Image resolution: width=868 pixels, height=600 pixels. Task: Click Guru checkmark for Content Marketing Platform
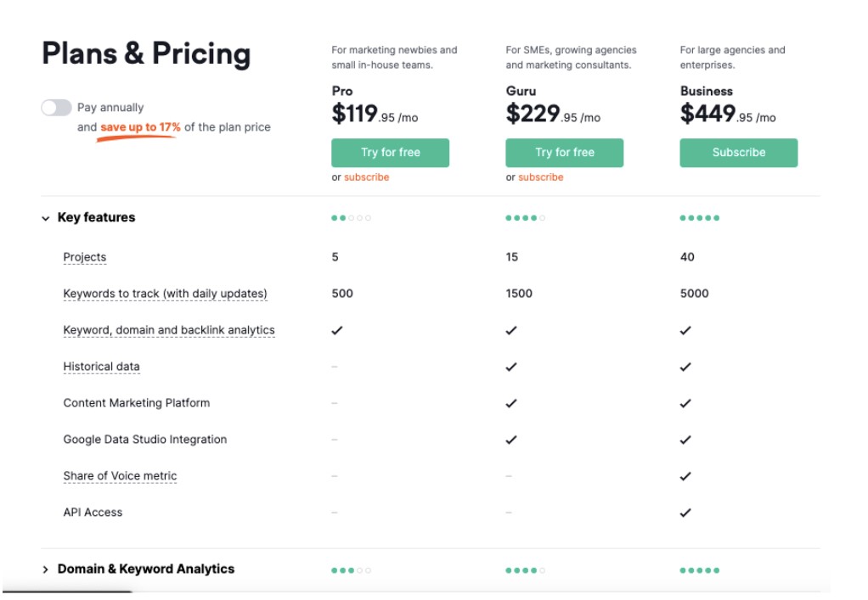click(x=510, y=403)
